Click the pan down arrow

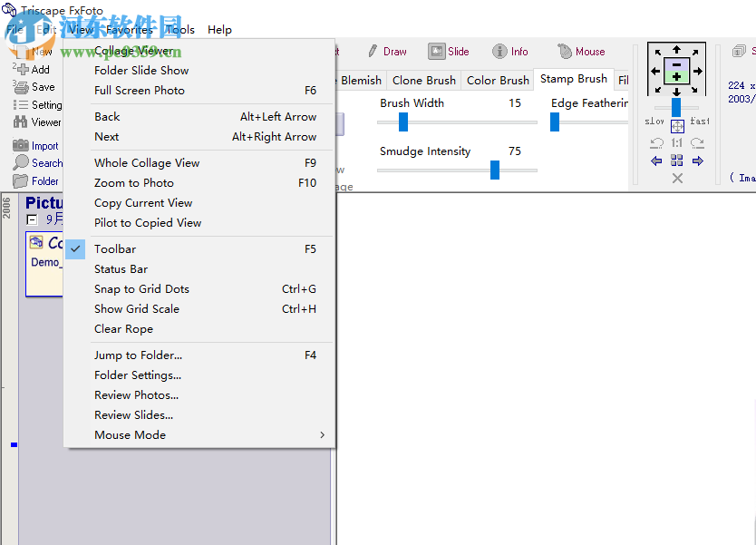pos(676,92)
